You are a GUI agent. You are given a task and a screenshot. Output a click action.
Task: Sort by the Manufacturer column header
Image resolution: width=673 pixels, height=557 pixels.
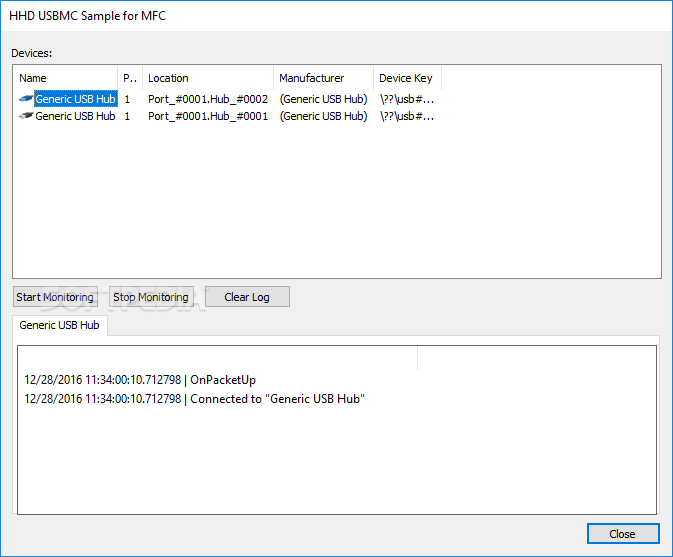[x=324, y=78]
